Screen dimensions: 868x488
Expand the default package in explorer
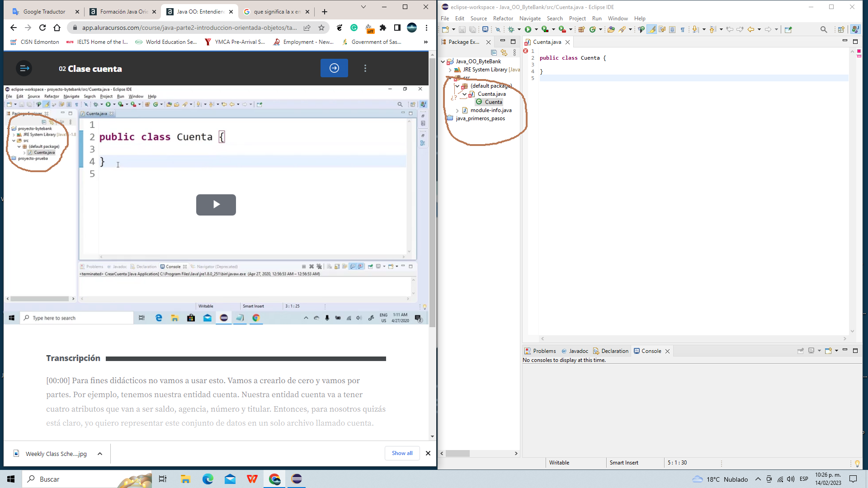(457, 86)
